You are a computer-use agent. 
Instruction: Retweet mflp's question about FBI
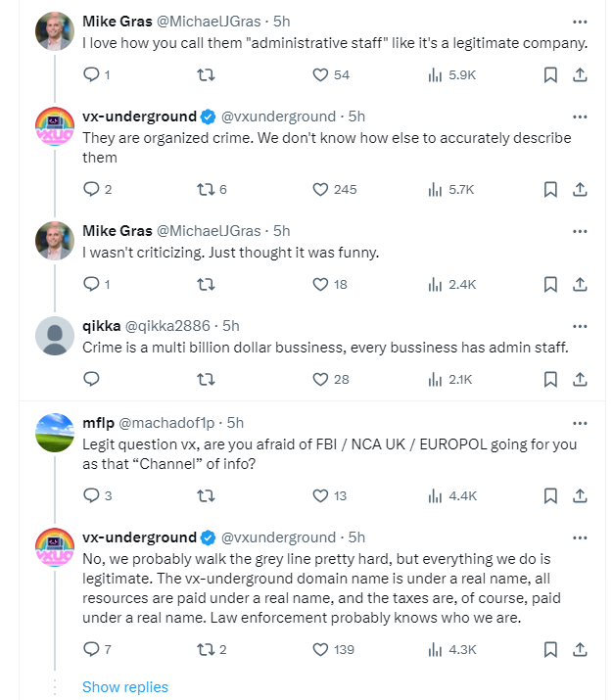point(206,495)
